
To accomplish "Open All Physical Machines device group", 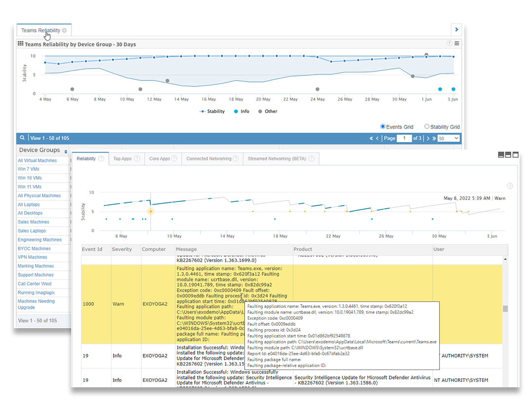I will click(x=40, y=196).
